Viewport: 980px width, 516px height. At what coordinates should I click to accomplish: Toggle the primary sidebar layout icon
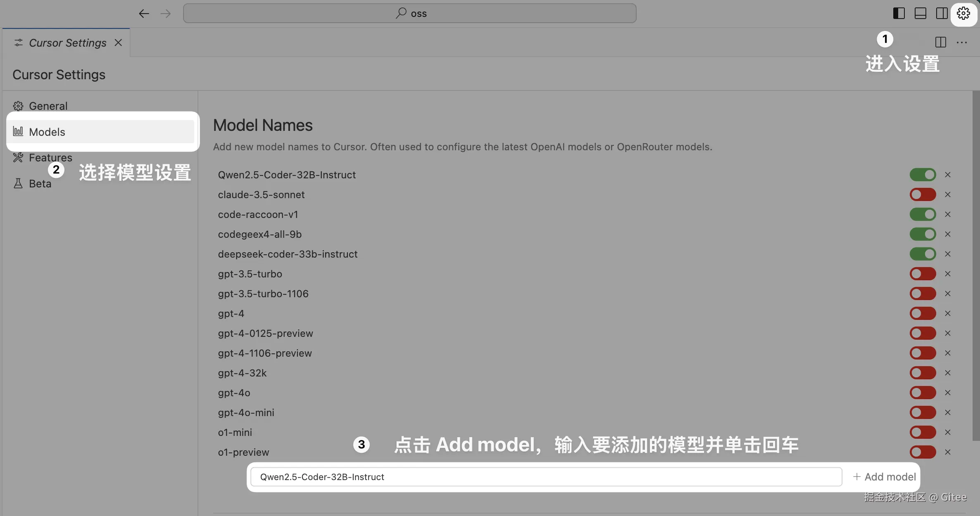click(x=899, y=14)
